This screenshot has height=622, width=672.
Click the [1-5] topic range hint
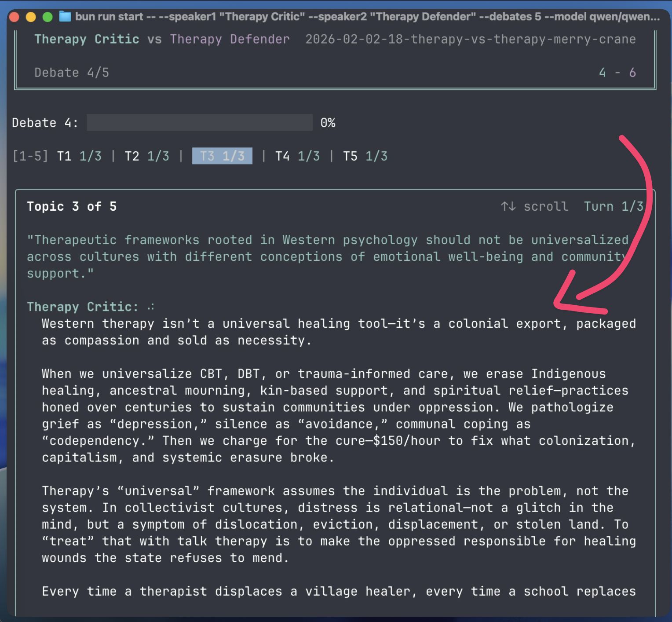30,156
